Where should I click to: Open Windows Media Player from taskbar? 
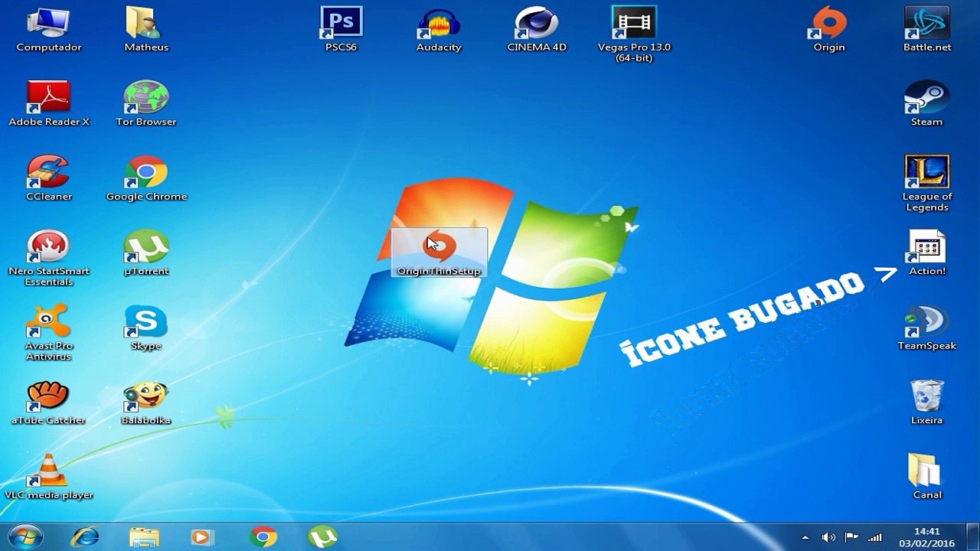[202, 536]
